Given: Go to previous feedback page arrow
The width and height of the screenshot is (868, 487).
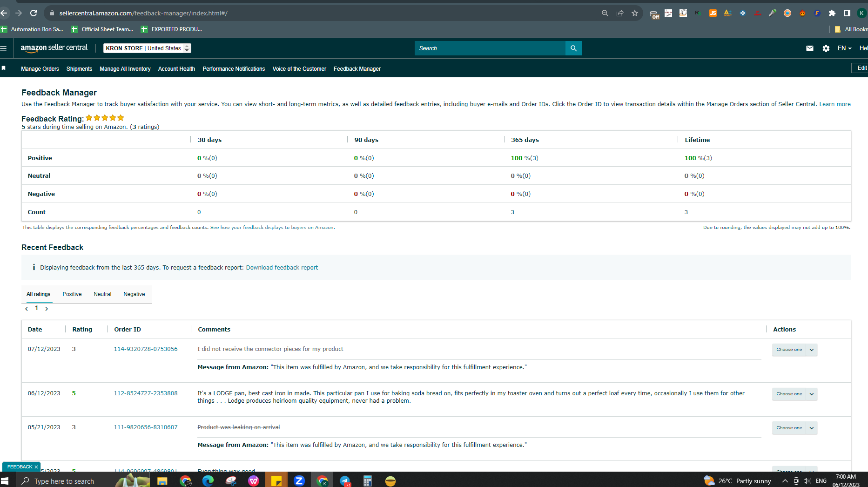Looking at the screenshot, I should (x=27, y=309).
